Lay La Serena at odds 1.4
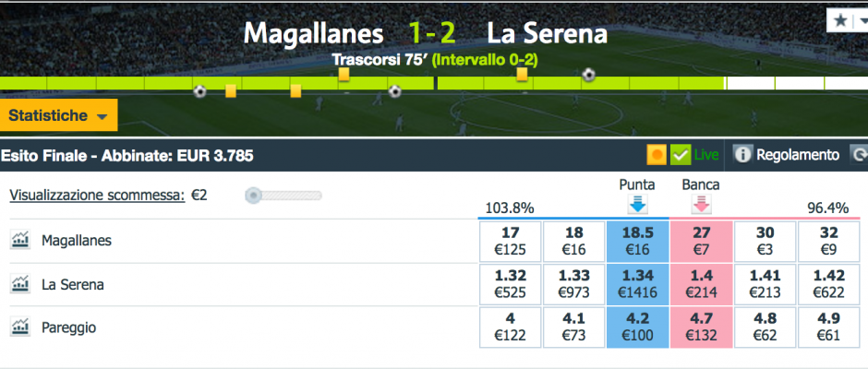Image resolution: width=868 pixels, height=369 pixels. [x=702, y=284]
